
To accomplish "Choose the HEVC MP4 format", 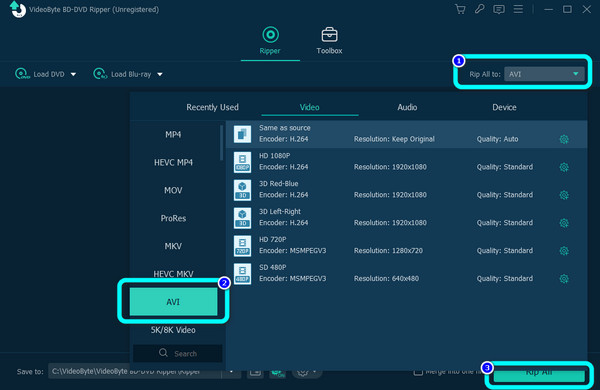I will [173, 162].
